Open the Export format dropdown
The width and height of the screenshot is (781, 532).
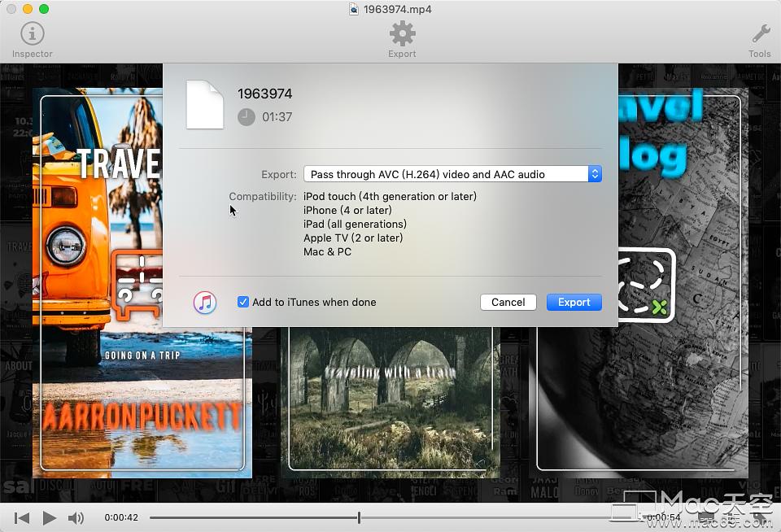point(453,174)
